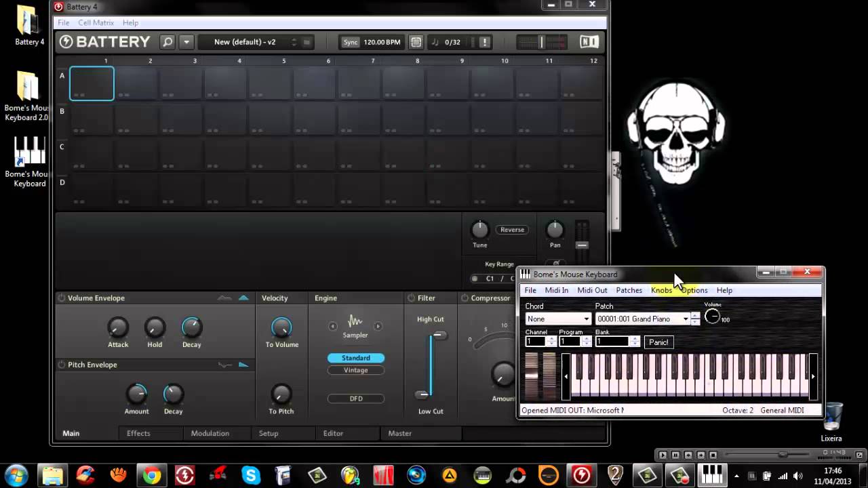Click the square icon right of the BPM
This screenshot has height=488, width=868.
point(416,42)
